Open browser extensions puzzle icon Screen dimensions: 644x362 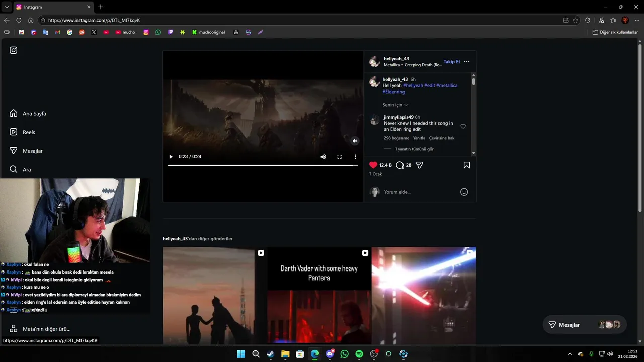click(588, 20)
